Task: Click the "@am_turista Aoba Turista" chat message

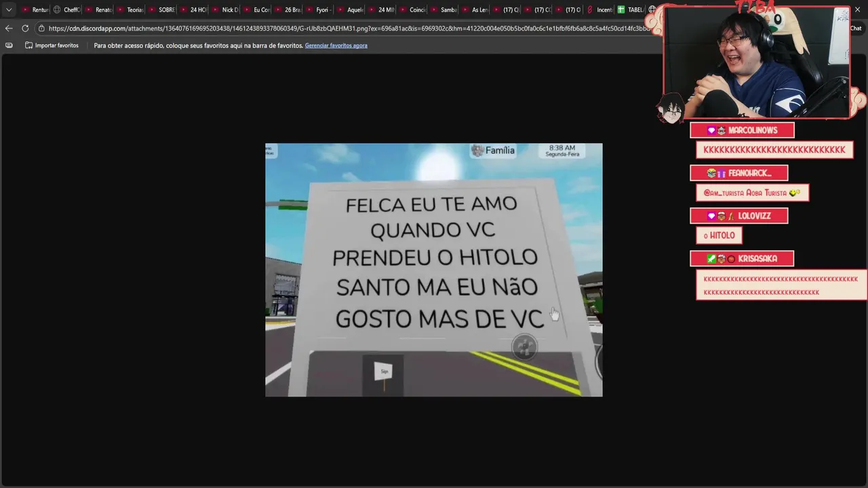Action: 752,193
